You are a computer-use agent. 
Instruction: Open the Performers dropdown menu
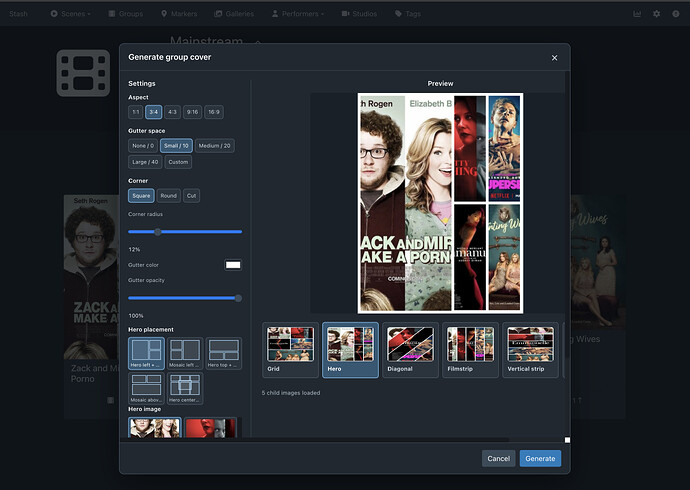[x=298, y=14]
